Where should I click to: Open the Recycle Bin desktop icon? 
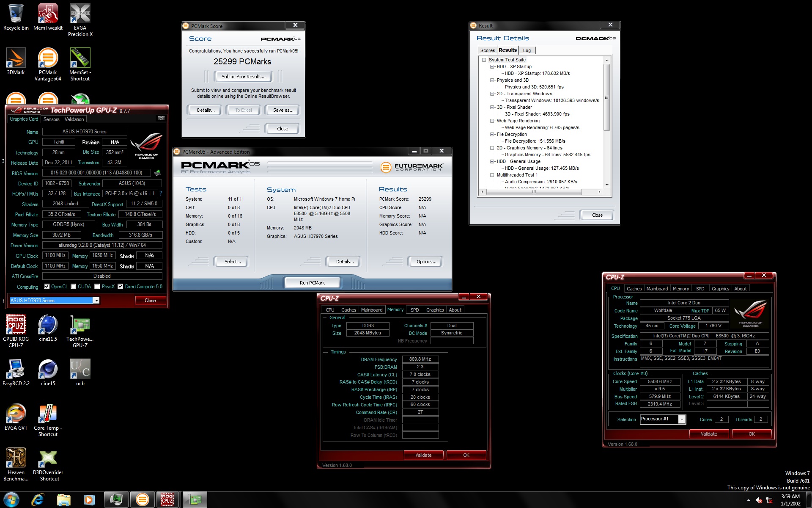pyautogui.click(x=16, y=17)
